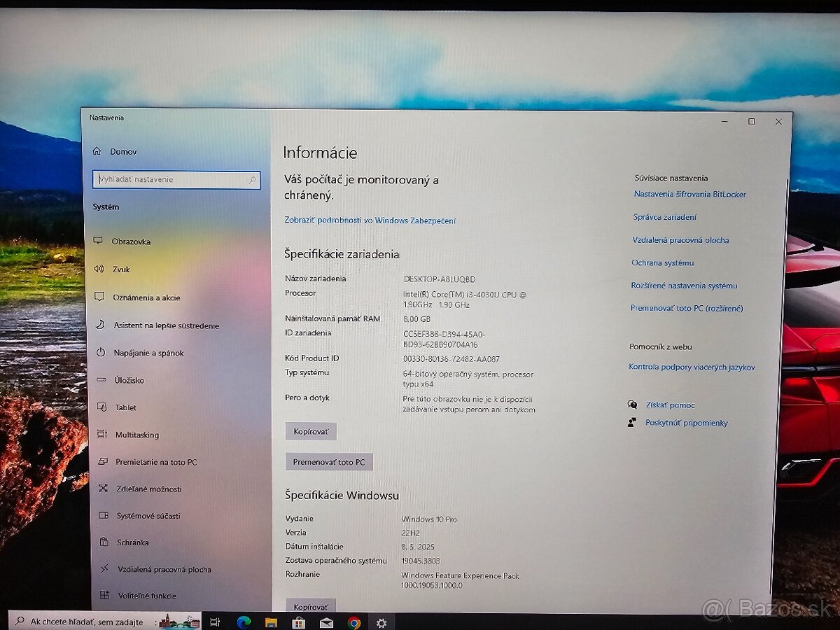840x630 pixels.
Task: Select the Úložisko menu label
Action: (129, 380)
